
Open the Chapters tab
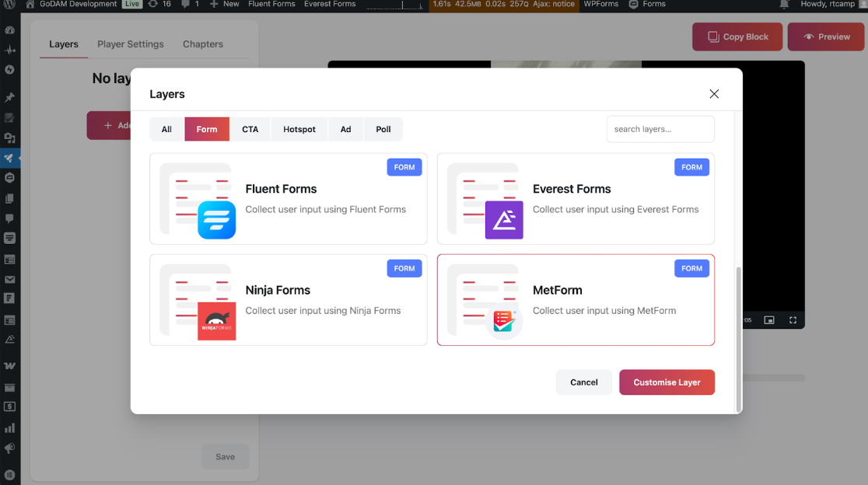click(202, 44)
